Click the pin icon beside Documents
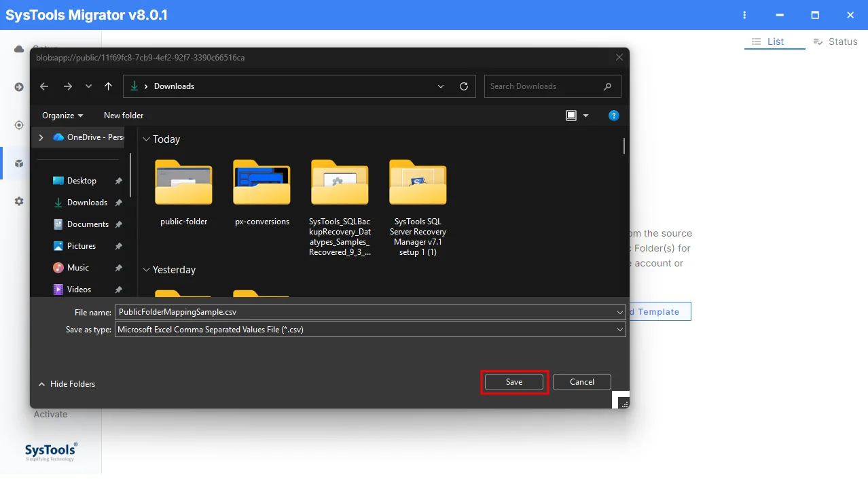The width and height of the screenshot is (868, 486). point(119,224)
